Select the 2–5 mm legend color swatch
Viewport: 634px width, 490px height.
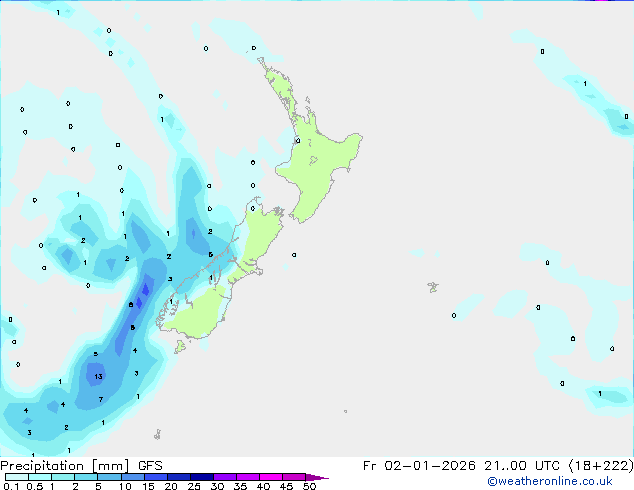point(86,477)
